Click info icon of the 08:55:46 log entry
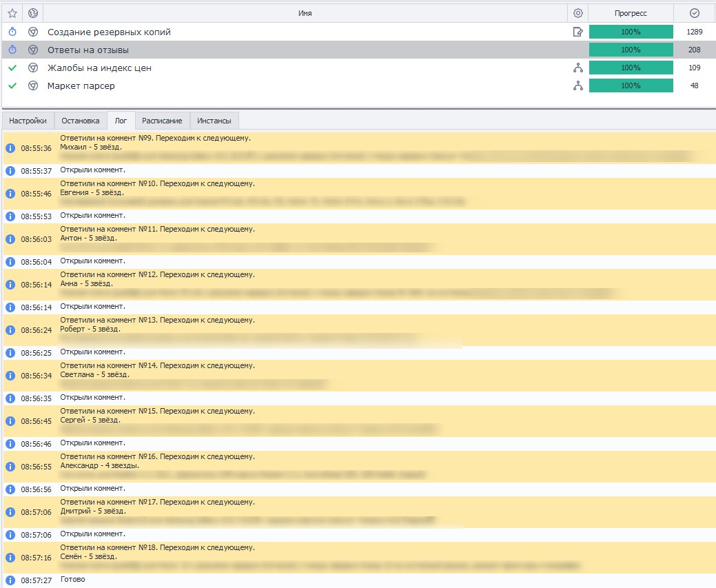This screenshot has width=716, height=588. click(10, 194)
